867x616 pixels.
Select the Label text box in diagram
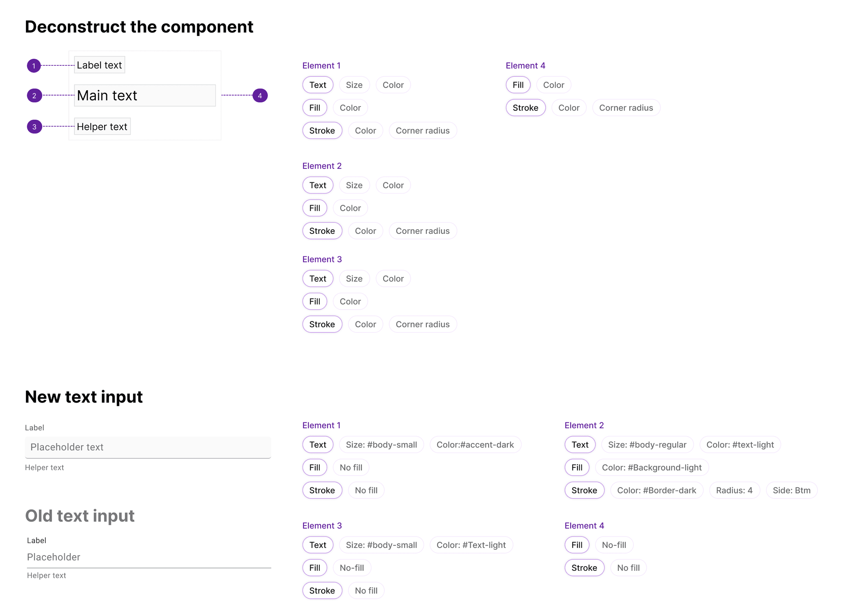tap(99, 65)
